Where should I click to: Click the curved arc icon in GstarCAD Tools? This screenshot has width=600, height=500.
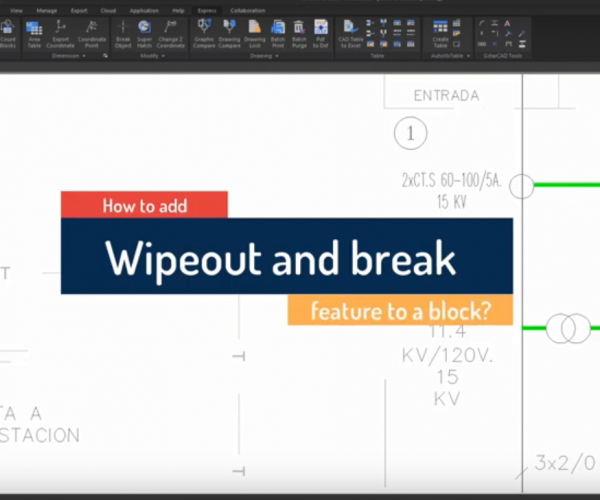pos(482,24)
